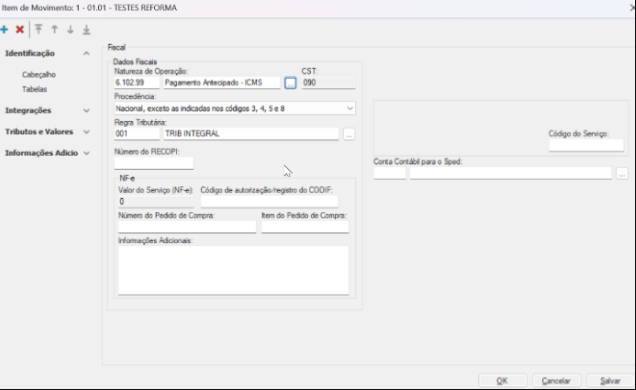The width and height of the screenshot is (636, 390).
Task: Expand the Tributos e Valores section
Action: coord(86,132)
